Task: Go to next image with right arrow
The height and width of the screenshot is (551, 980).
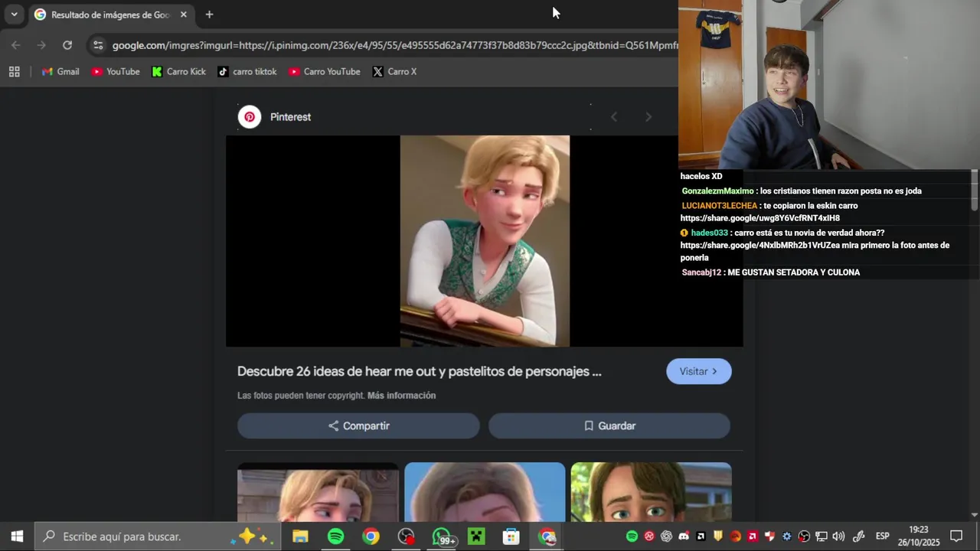Action: (648, 117)
